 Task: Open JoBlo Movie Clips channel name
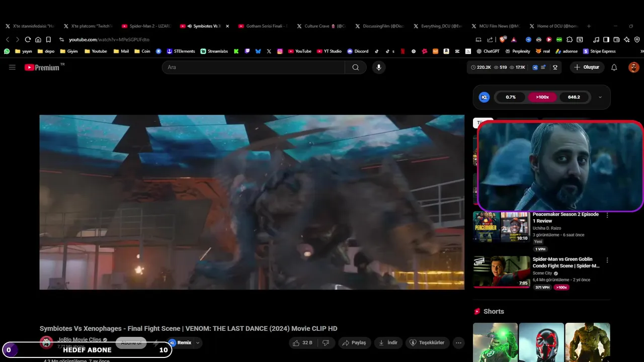79,339
